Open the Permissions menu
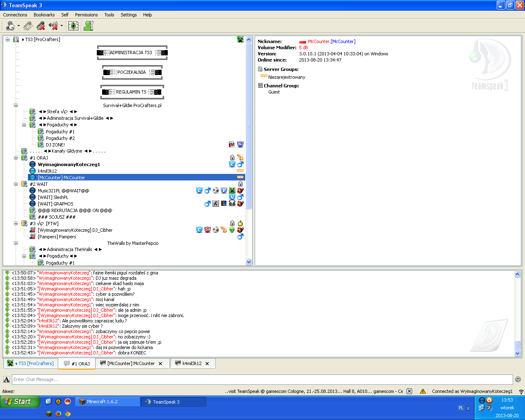 87,15
